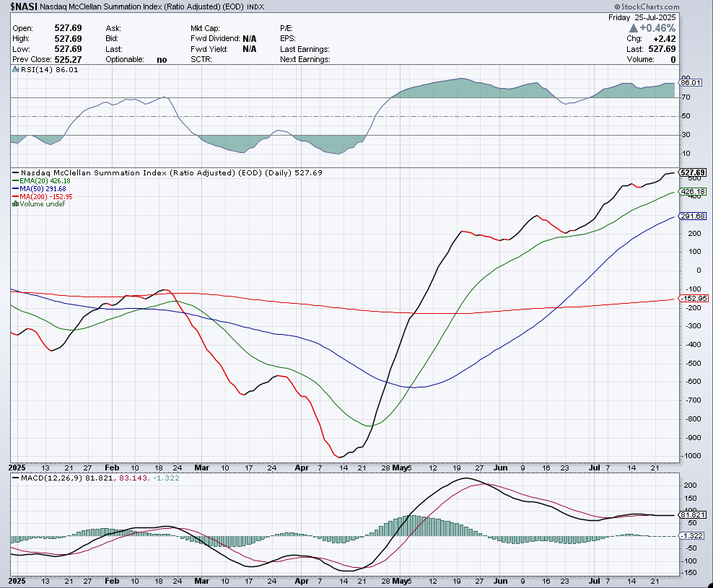
Task: Click the RSI 70 overbought level label
Action: 686,97
